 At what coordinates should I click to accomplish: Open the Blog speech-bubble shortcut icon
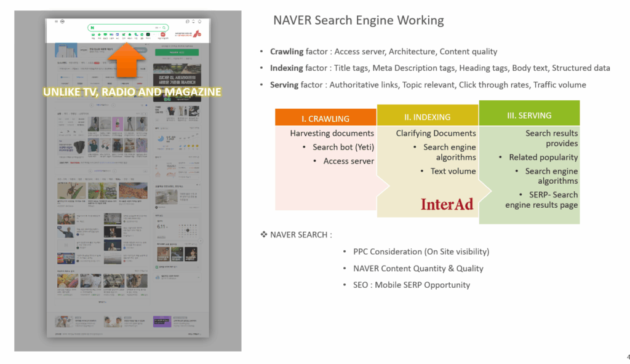pos(105,34)
